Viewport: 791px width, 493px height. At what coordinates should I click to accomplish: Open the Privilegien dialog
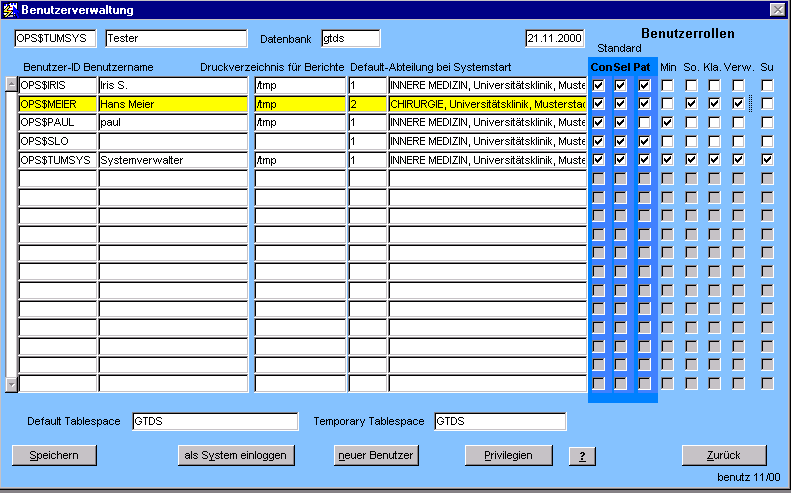pyautogui.click(x=509, y=455)
